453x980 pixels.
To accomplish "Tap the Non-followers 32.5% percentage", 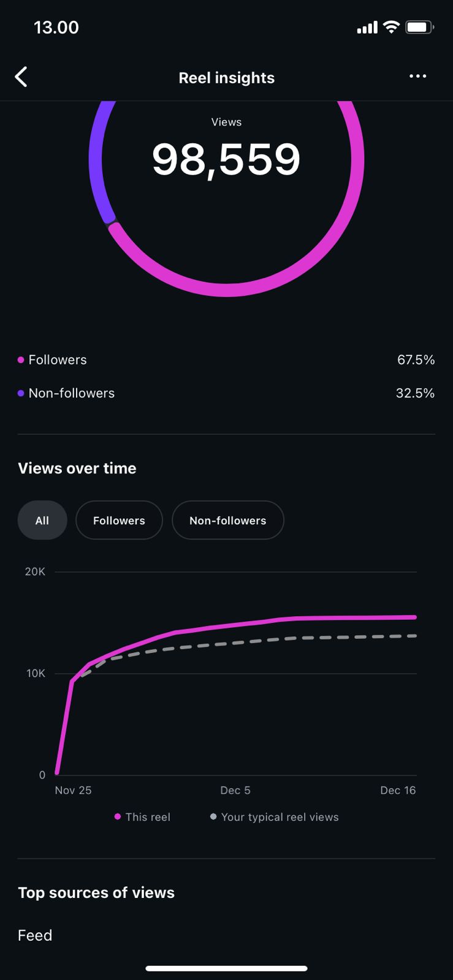I will 415,393.
